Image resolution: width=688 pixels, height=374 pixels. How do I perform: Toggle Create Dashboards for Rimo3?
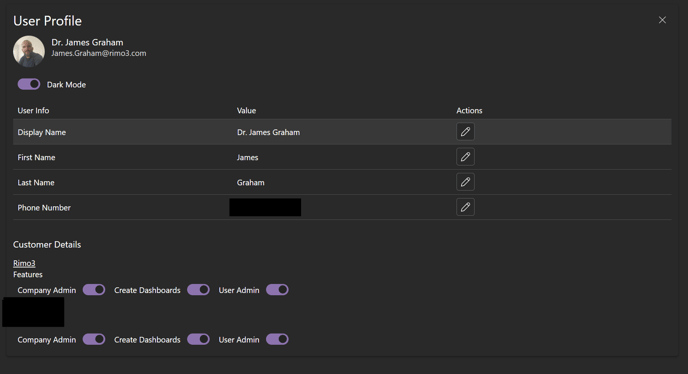pyautogui.click(x=198, y=290)
